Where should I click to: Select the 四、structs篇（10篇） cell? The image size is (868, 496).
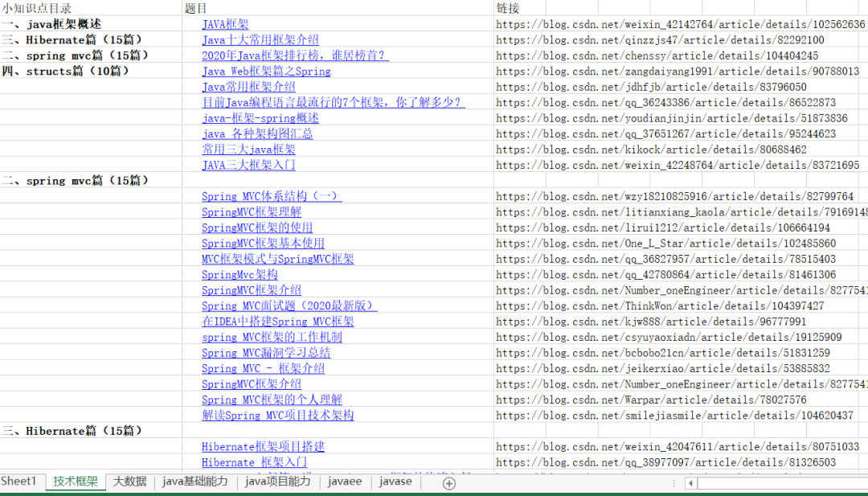(x=91, y=72)
